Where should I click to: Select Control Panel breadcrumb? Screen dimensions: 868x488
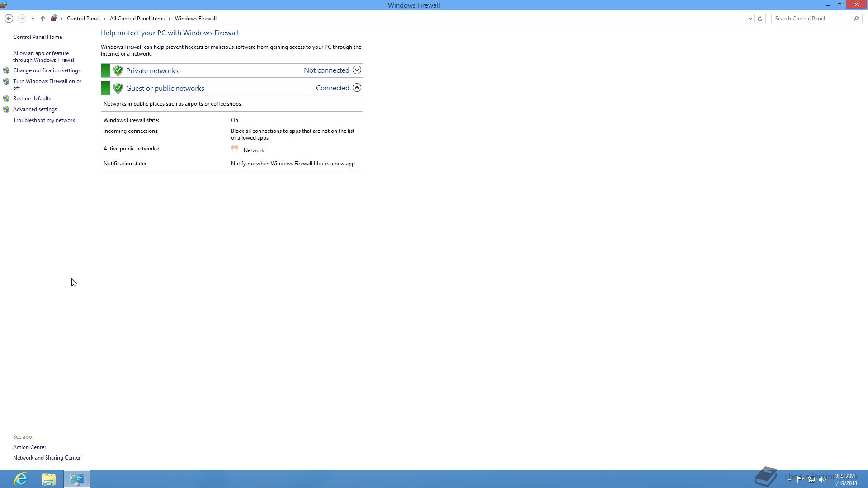click(x=83, y=19)
